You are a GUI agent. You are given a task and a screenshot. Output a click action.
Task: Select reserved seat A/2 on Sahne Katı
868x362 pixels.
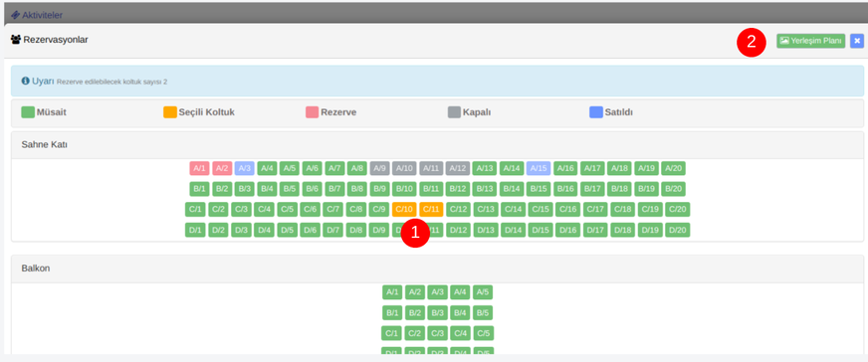pos(222,168)
